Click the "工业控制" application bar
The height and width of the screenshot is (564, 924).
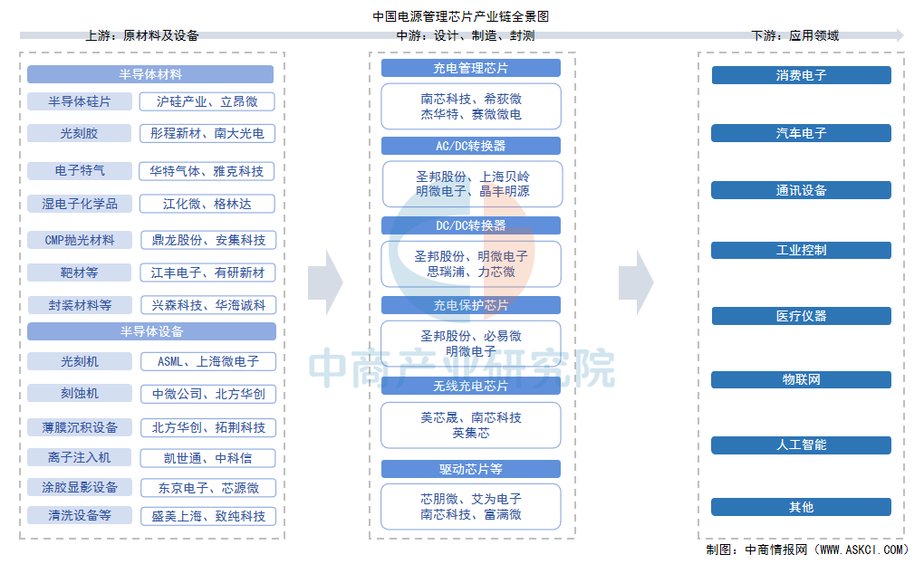pyautogui.click(x=801, y=250)
